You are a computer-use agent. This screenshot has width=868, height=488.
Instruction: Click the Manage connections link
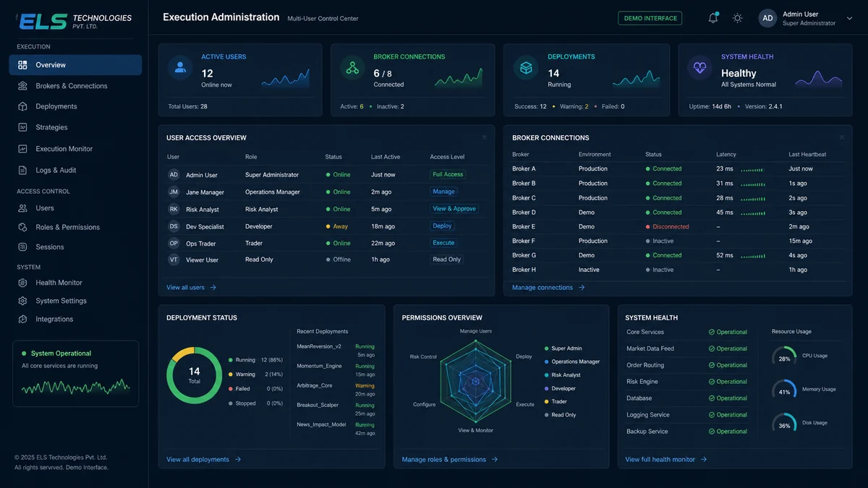[x=549, y=288]
